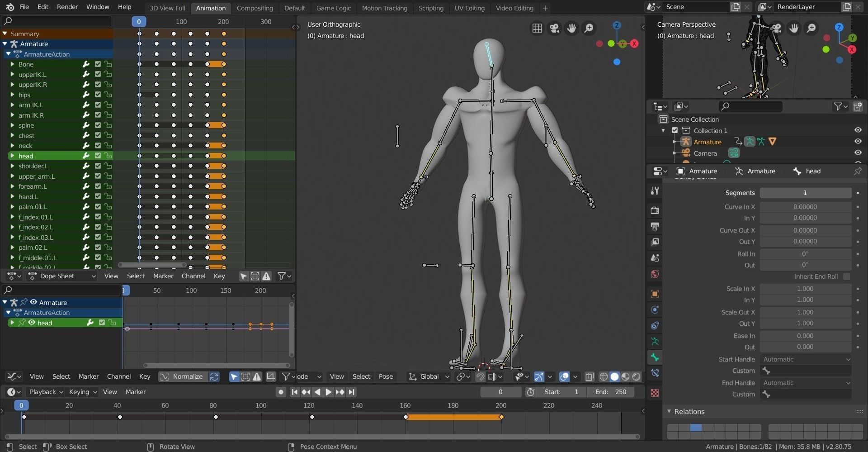The width and height of the screenshot is (868, 452).
Task: Open the Object properties tab icon
Action: (655, 294)
